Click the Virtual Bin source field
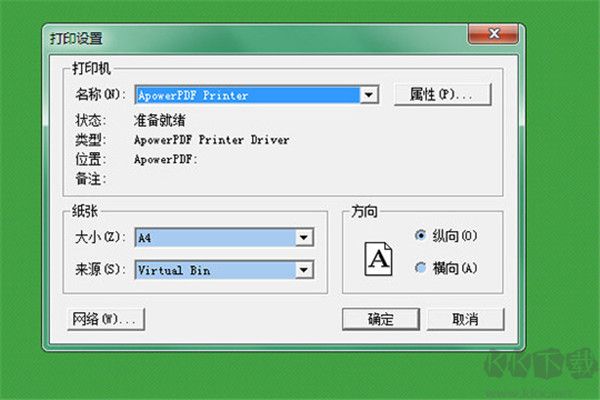Viewport: 600px width, 400px height. pyautogui.click(x=215, y=270)
